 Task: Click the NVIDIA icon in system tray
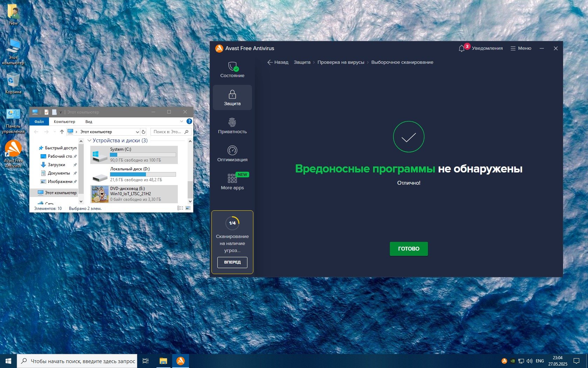[512, 361]
